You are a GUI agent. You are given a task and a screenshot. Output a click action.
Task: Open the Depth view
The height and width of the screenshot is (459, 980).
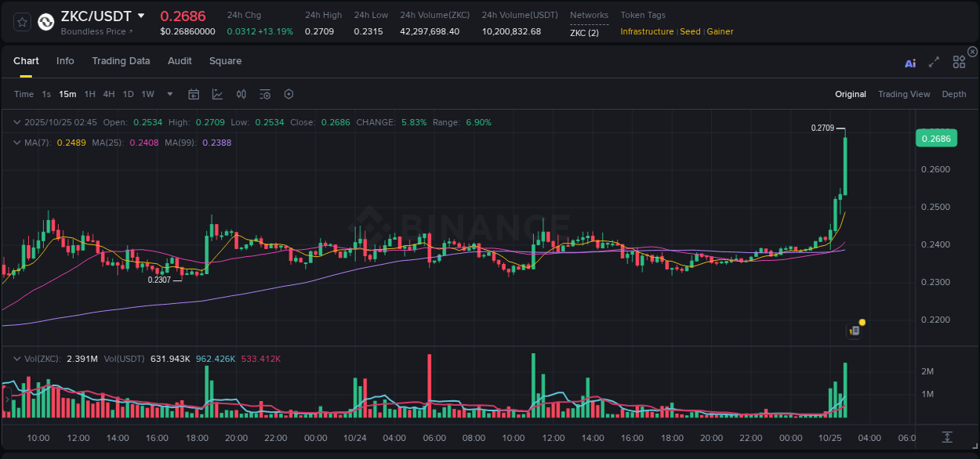pos(954,94)
